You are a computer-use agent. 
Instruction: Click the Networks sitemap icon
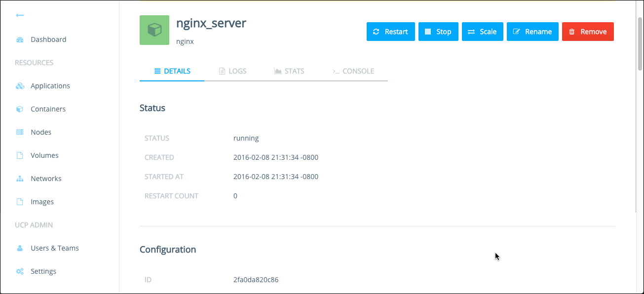tap(20, 179)
